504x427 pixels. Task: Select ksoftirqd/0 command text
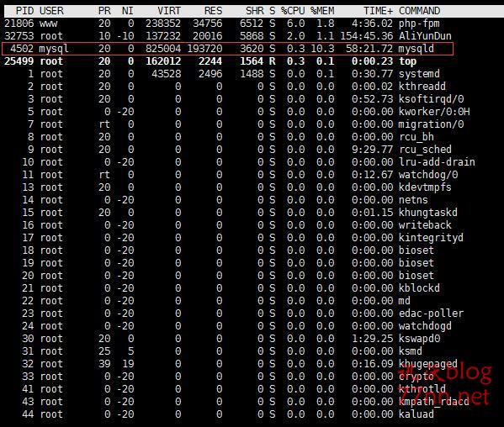coord(431,99)
